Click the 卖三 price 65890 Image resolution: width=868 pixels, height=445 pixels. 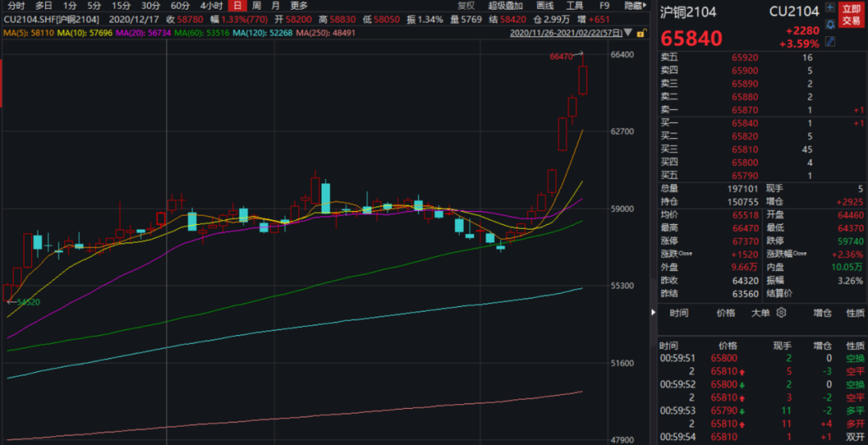pyautogui.click(x=744, y=84)
